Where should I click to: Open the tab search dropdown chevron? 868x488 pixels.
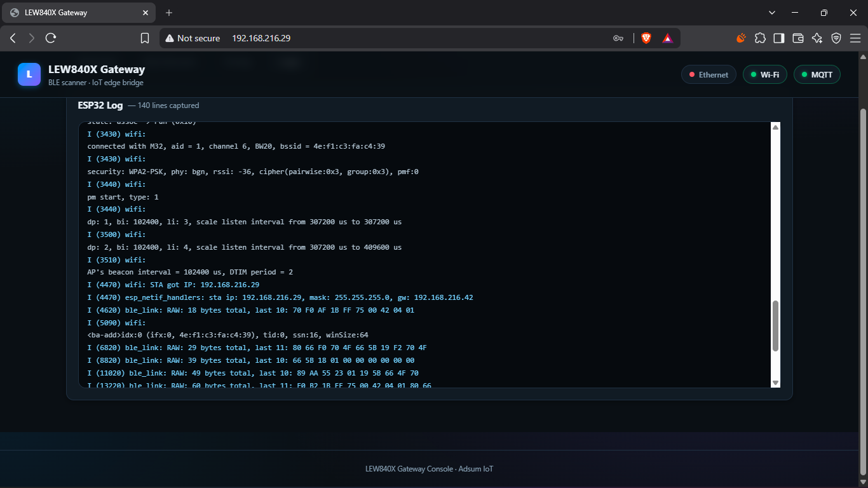[772, 13]
